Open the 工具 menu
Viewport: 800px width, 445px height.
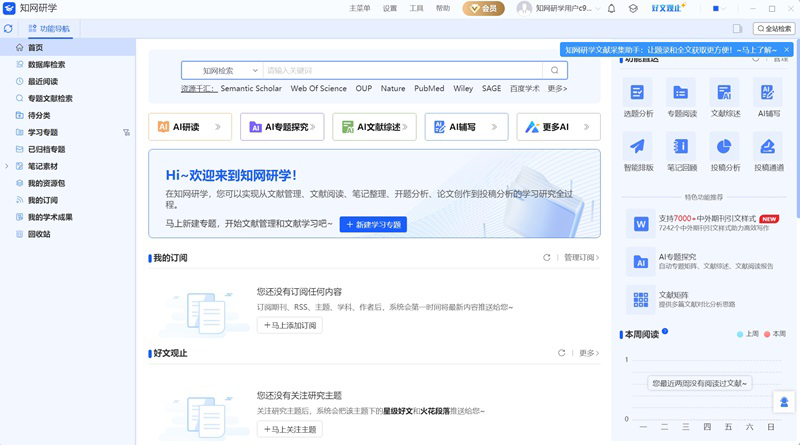point(416,8)
